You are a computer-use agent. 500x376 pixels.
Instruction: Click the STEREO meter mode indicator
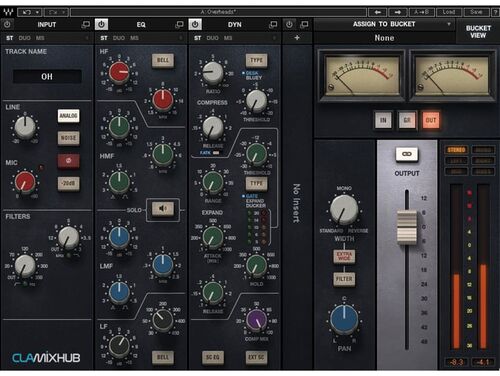coord(456,150)
